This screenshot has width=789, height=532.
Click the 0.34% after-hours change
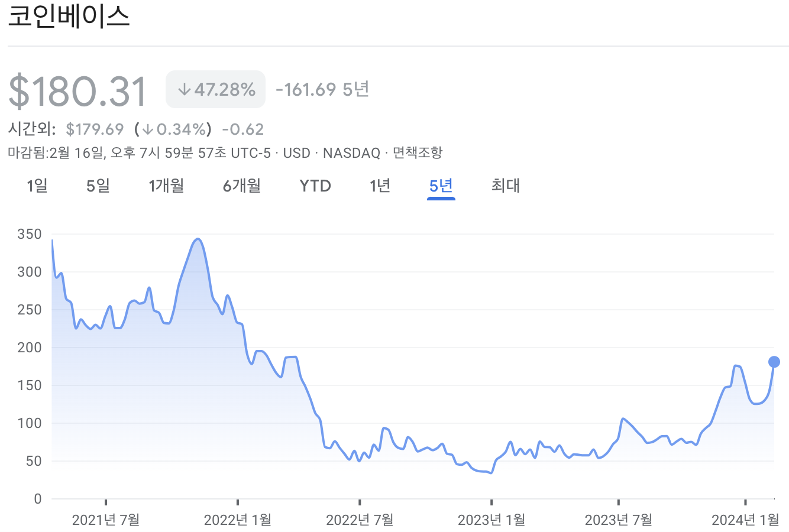click(x=173, y=129)
